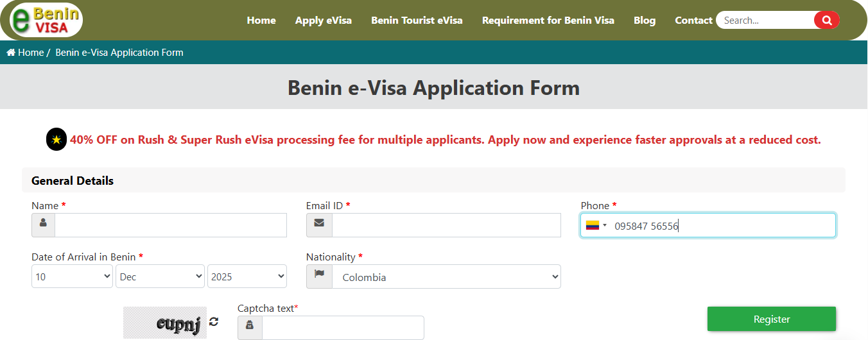
Task: Click the Benin eVisa logo
Action: click(46, 20)
